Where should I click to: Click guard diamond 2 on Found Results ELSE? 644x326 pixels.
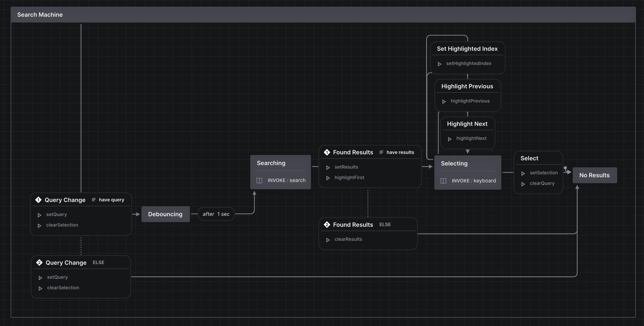(x=327, y=224)
